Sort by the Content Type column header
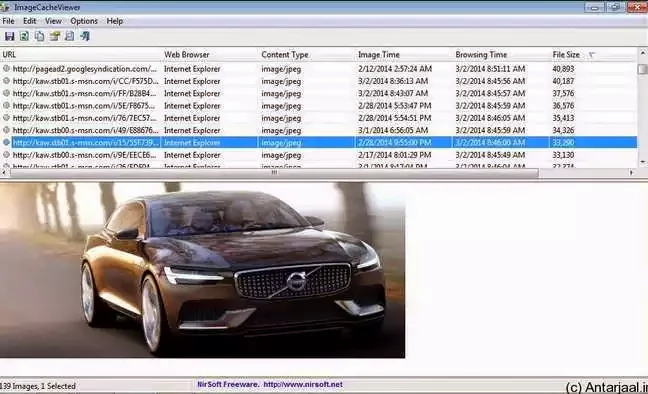The image size is (648, 394). coord(307,55)
